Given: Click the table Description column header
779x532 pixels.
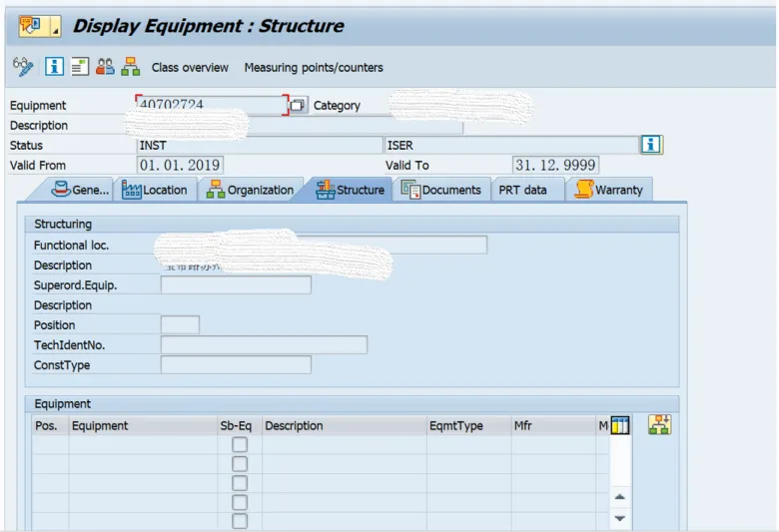Looking at the screenshot, I should 344,425.
